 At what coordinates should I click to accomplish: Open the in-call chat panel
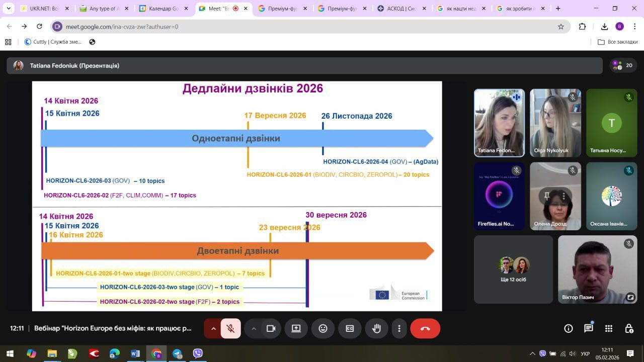pyautogui.click(x=589, y=328)
